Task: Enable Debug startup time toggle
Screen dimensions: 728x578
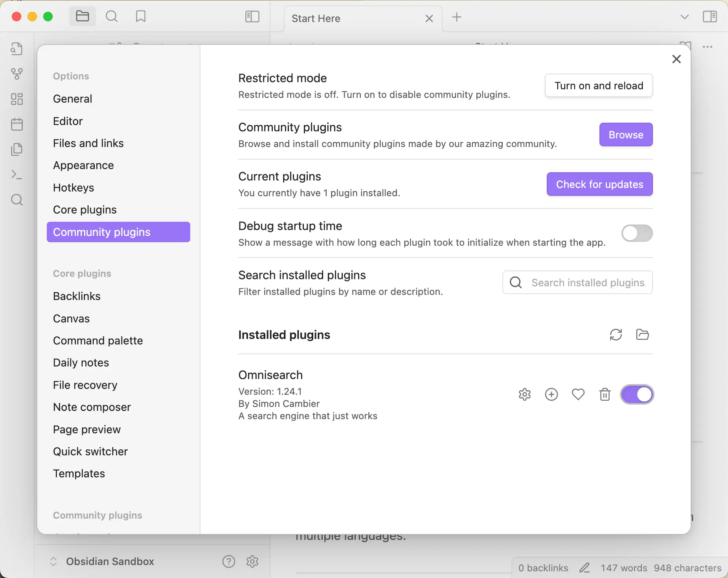Action: coord(637,234)
